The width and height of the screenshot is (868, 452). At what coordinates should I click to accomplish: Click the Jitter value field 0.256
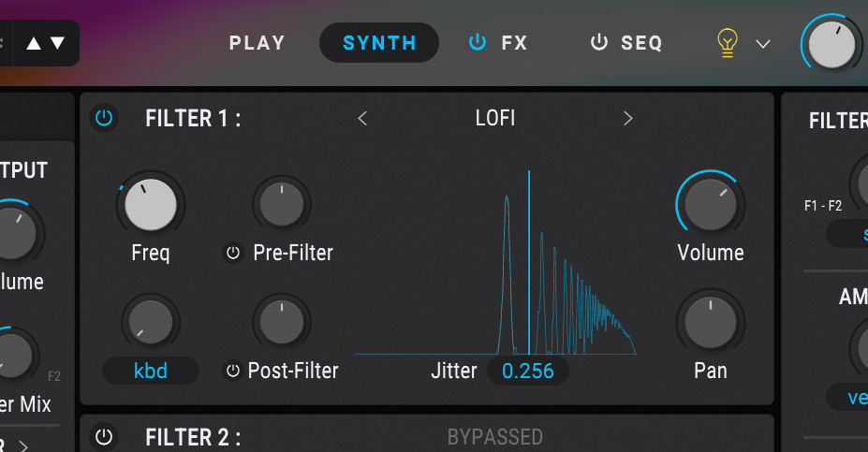(x=527, y=371)
